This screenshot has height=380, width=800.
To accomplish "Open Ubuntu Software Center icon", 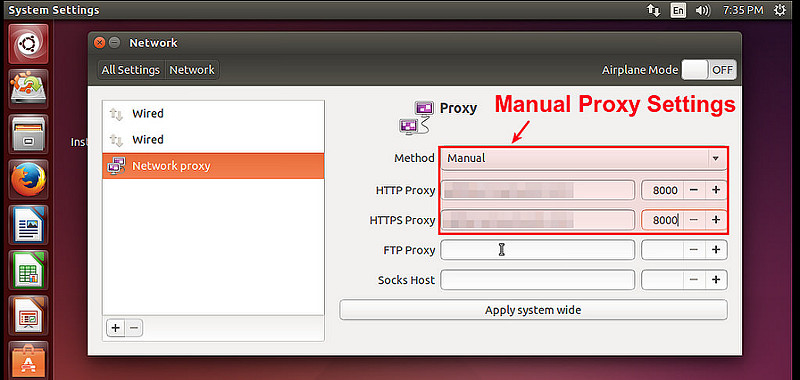I will [x=29, y=361].
